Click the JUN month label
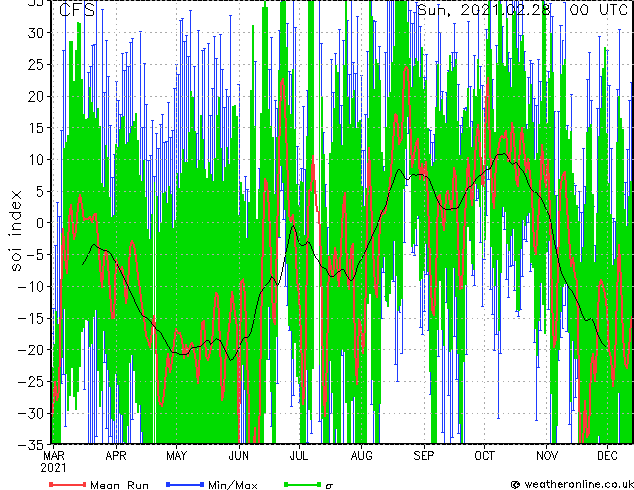Viewport: 634px width, 490px height. (239, 456)
